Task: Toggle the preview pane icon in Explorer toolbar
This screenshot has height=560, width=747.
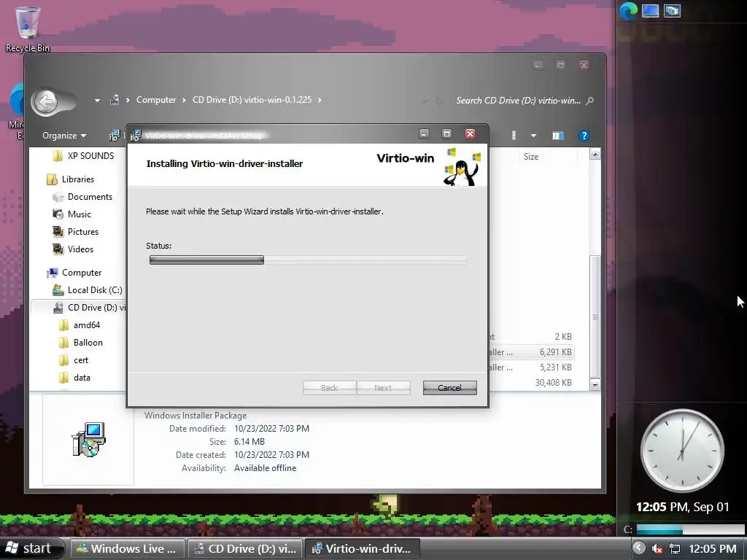Action: coord(557,136)
